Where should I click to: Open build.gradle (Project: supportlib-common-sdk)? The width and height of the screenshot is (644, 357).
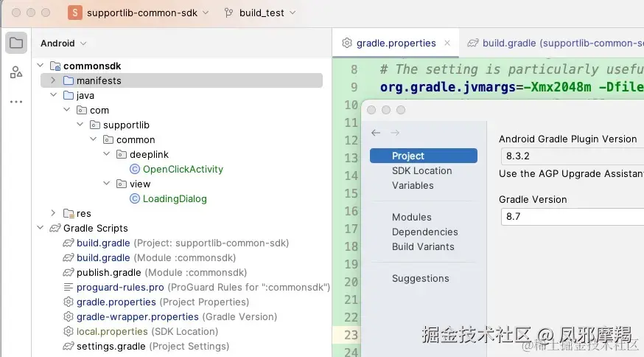tap(183, 243)
